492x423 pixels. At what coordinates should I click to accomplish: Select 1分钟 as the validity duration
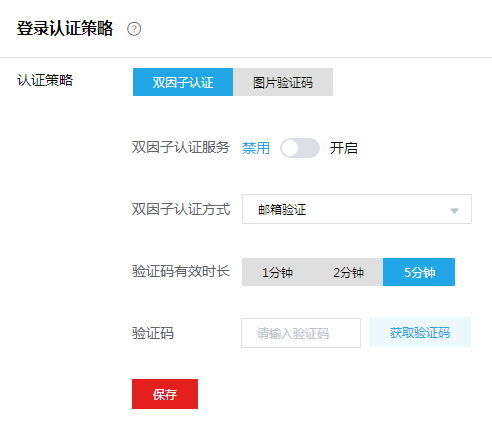coord(277,272)
